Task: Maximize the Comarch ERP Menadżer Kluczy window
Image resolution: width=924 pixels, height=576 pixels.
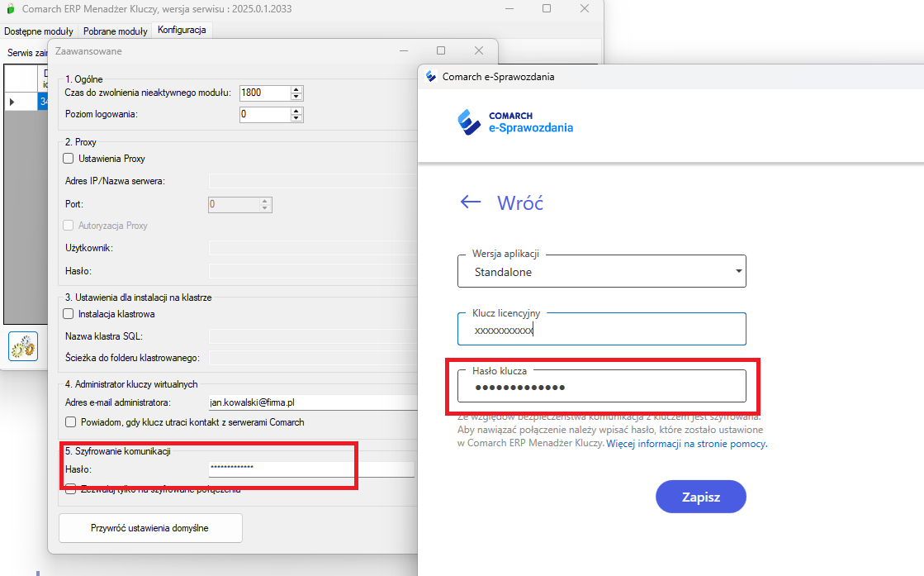Action: tap(547, 8)
